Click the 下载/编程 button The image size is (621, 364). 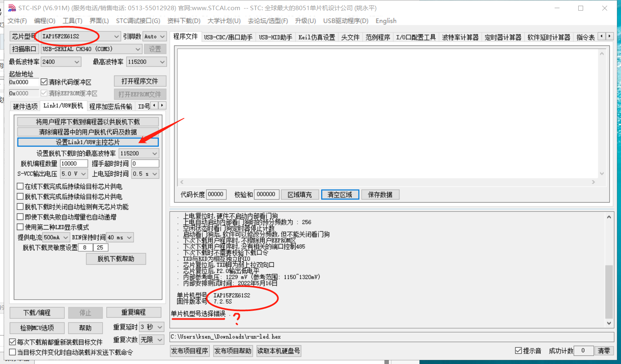[37, 313]
